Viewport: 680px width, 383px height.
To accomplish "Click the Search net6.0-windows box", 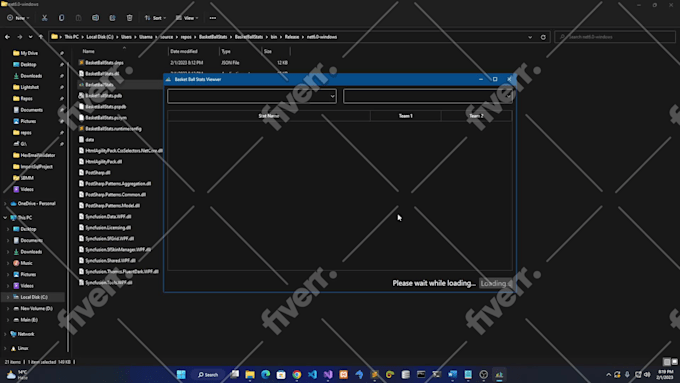I will 615,37.
